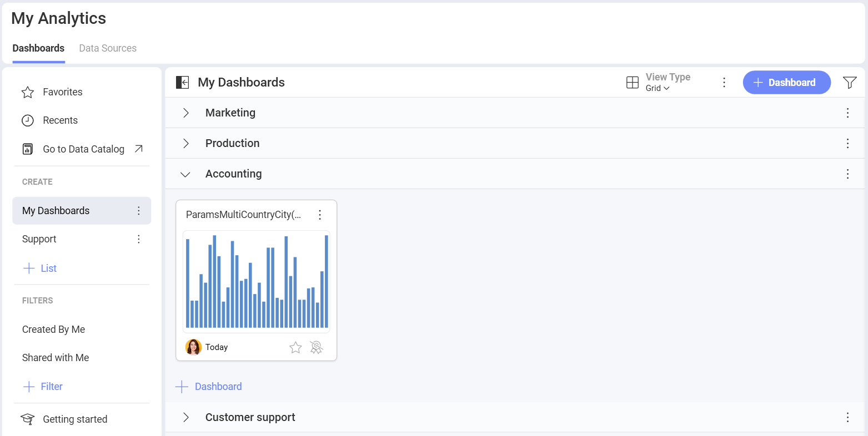The width and height of the screenshot is (868, 436).
Task: Add a new list with + List
Action: (x=39, y=268)
